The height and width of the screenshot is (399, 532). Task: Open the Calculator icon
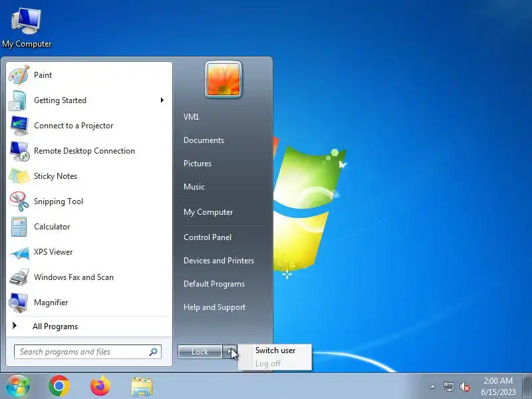click(19, 227)
